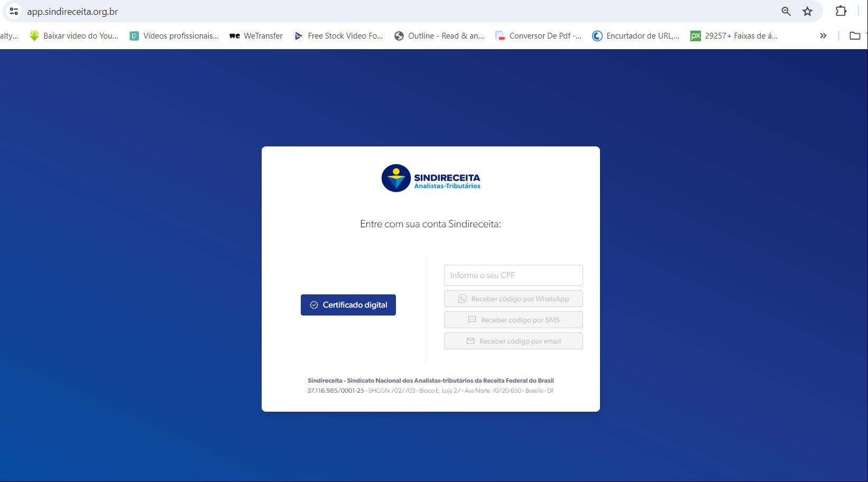The width and height of the screenshot is (868, 482).
Task: Open the Vídeos profissionais bookmark
Action: (174, 36)
